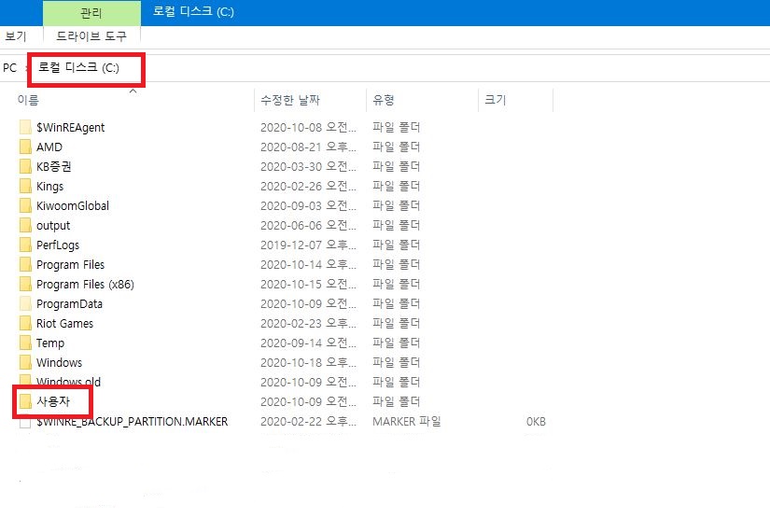The image size is (770, 532).
Task: Open the 드라이브 도구 tab
Action: (x=91, y=35)
